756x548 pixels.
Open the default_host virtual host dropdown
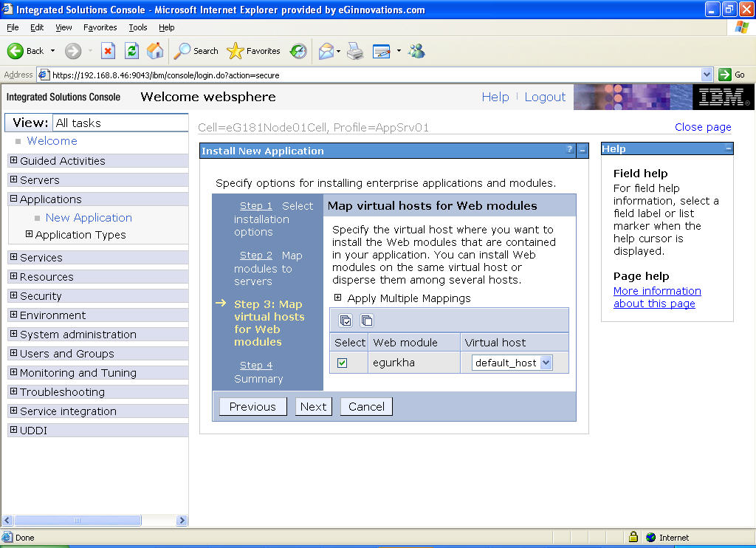coord(512,363)
